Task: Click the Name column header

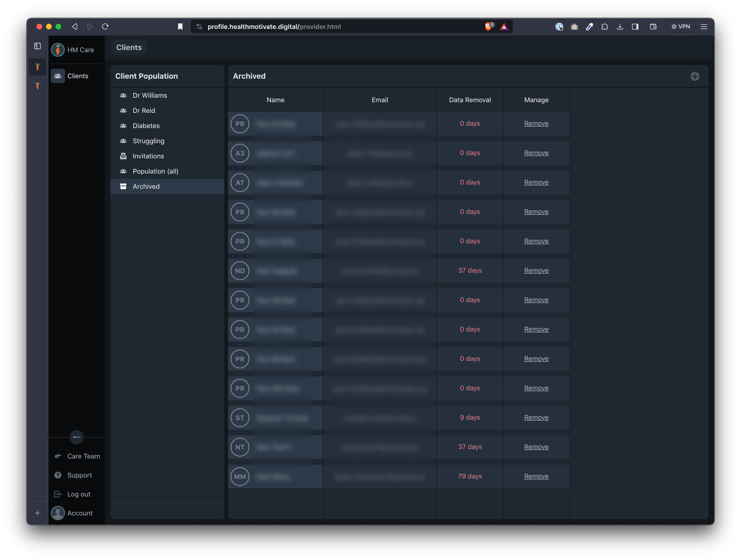Action: [x=276, y=100]
